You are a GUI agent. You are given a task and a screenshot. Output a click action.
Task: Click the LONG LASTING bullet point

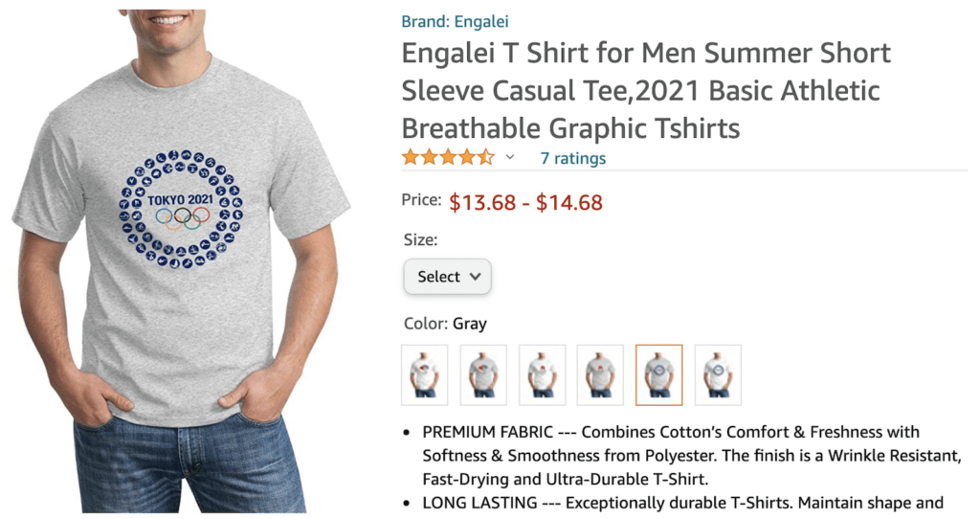pos(681,502)
